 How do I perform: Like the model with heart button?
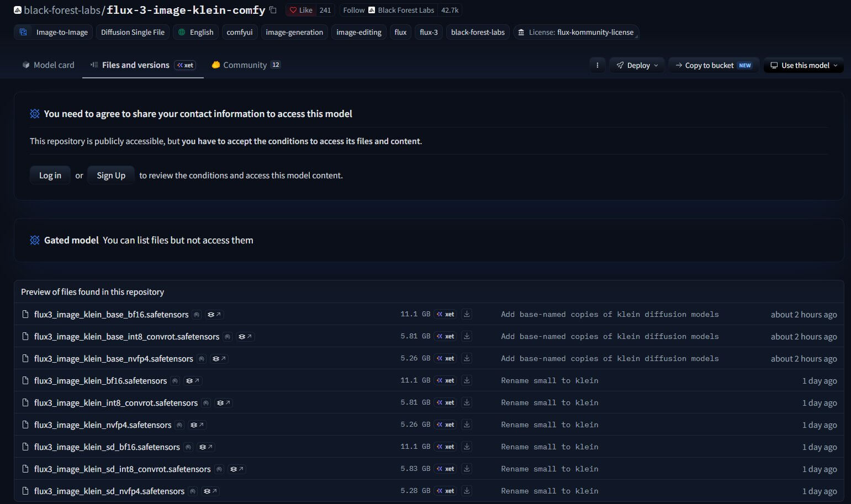(x=302, y=10)
